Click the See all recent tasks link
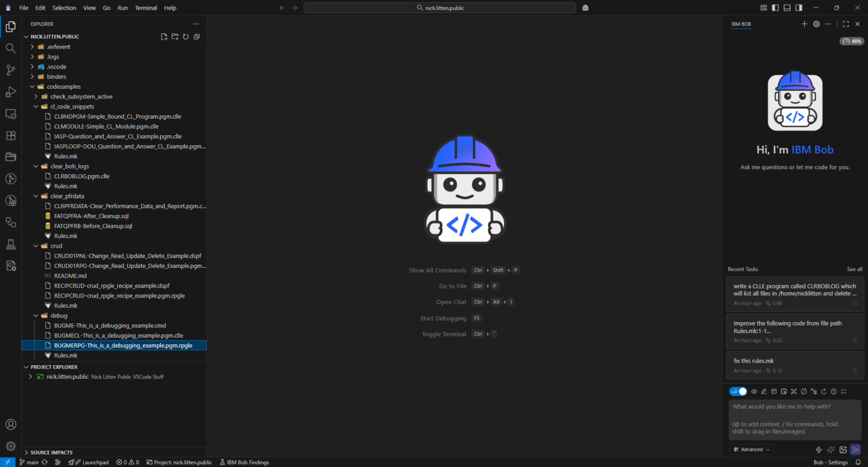868x467 pixels. [854, 269]
